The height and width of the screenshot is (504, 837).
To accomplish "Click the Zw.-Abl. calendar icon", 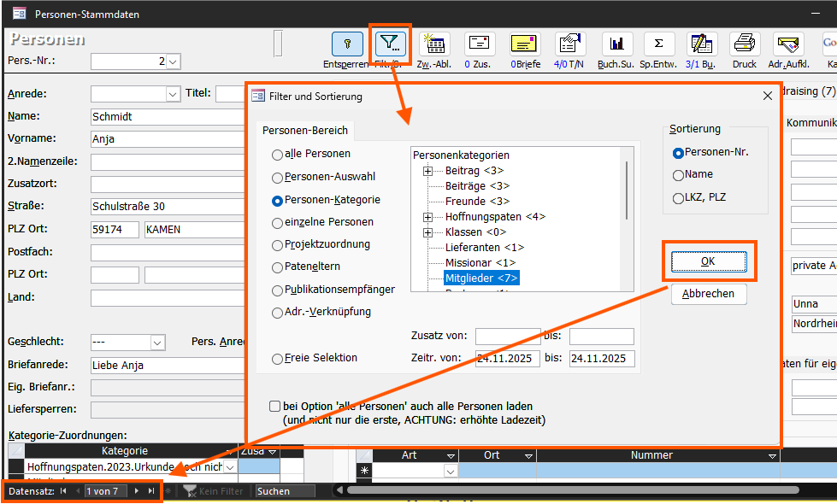I will coord(434,44).
